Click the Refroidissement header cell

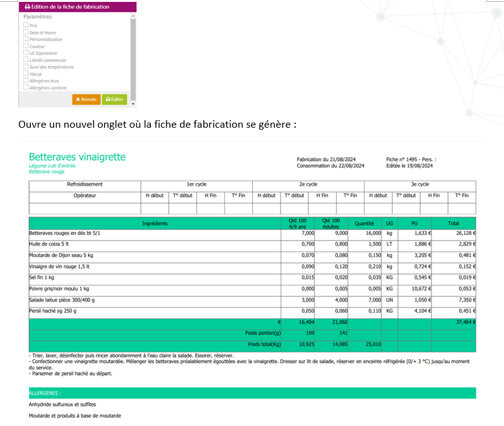coord(85,186)
